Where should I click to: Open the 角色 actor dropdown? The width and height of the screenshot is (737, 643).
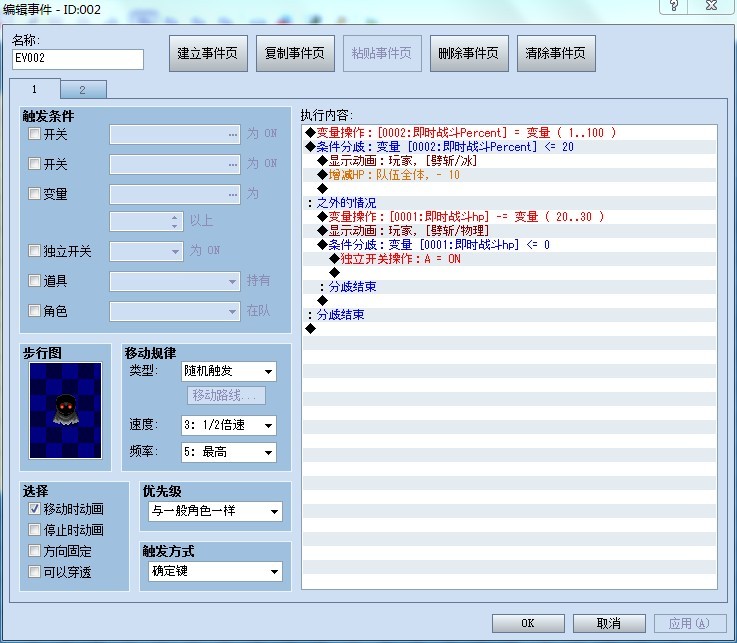[175, 311]
